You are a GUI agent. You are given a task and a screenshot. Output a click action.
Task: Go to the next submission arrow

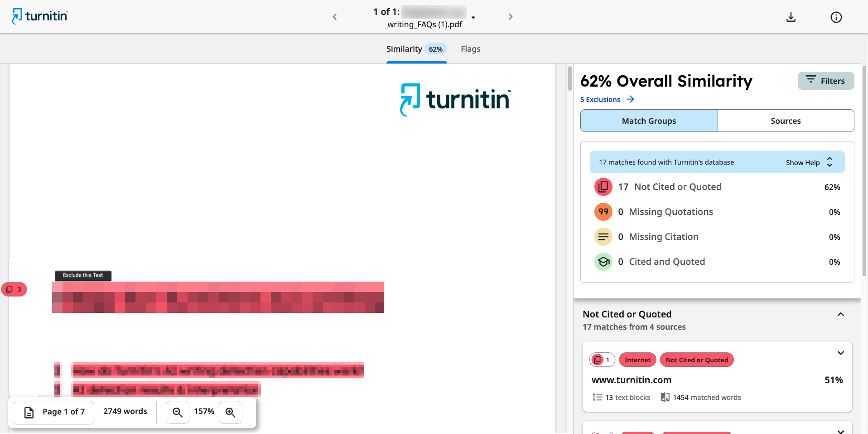coord(511,17)
